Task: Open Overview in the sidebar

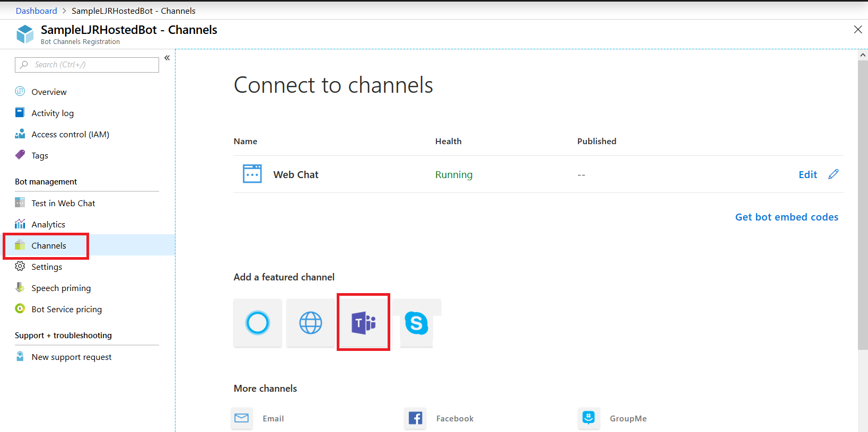Action: pos(49,92)
